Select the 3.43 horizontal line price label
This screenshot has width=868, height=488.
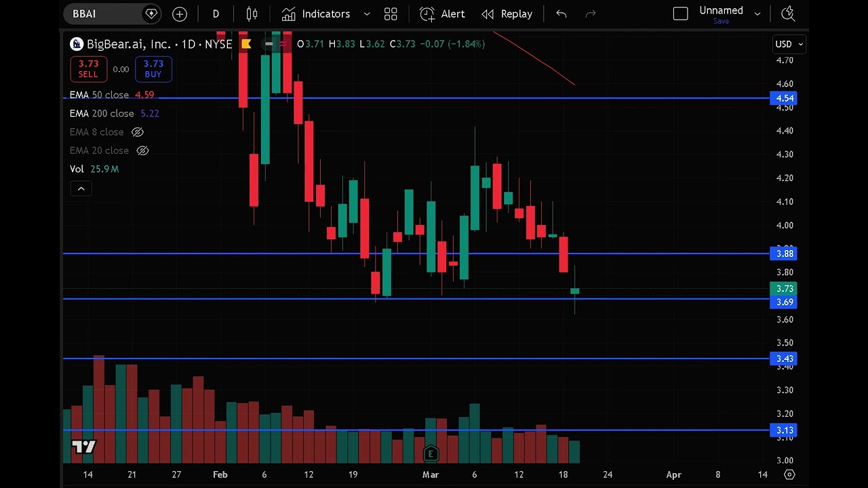tap(785, 359)
